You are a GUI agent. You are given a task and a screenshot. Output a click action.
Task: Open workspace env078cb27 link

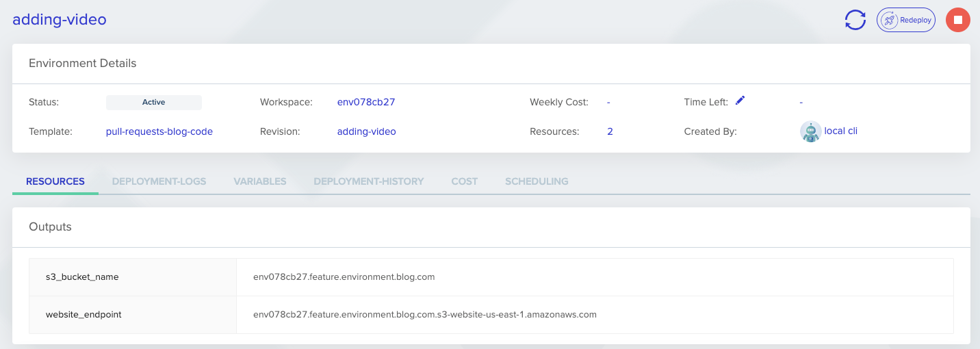(x=366, y=102)
